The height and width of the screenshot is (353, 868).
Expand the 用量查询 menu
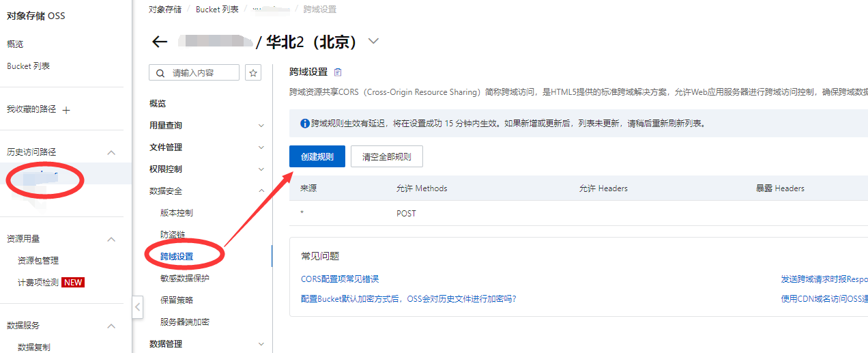[261, 126]
